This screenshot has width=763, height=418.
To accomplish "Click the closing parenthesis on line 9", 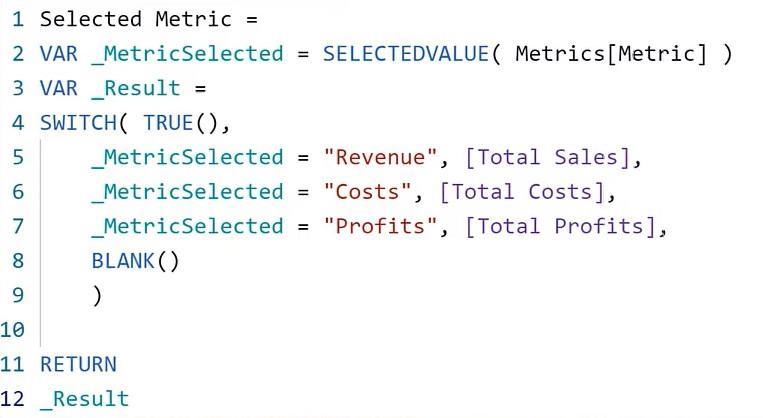I will [97, 295].
